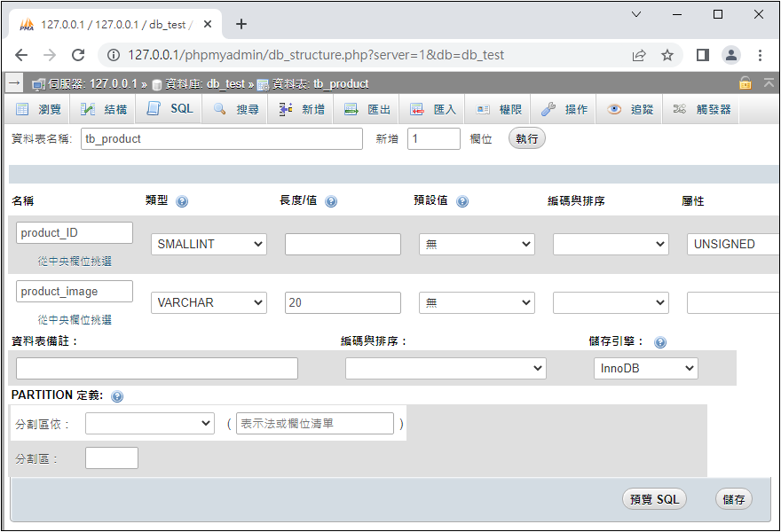Image resolution: width=781 pixels, height=532 pixels.
Task: Reload the page in browser
Action: [x=78, y=55]
